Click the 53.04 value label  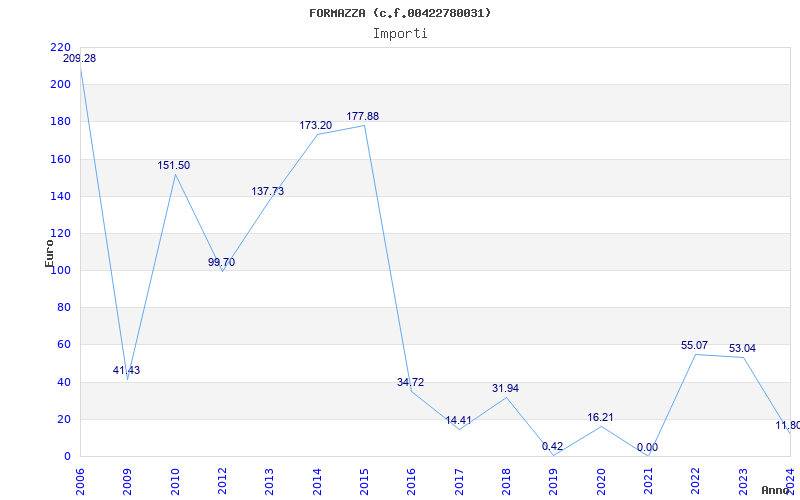pos(742,348)
